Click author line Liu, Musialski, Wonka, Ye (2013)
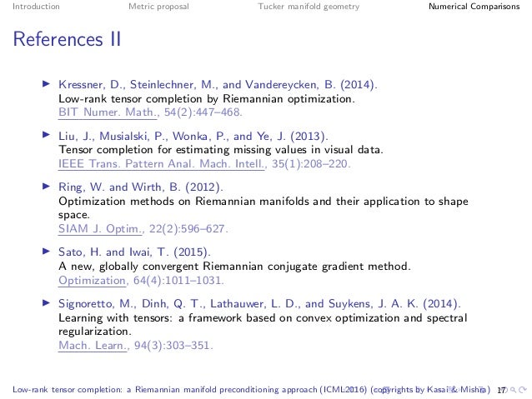Image resolution: width=532 pixels, height=399 pixels. click(193, 136)
